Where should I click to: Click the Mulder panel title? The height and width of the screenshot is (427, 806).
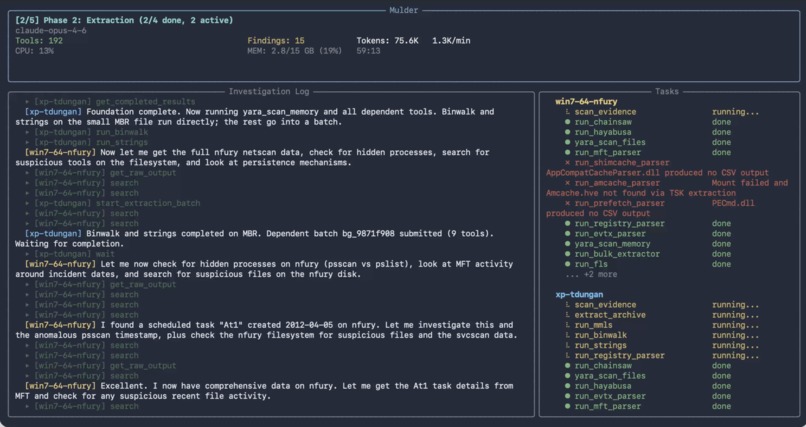coord(404,10)
